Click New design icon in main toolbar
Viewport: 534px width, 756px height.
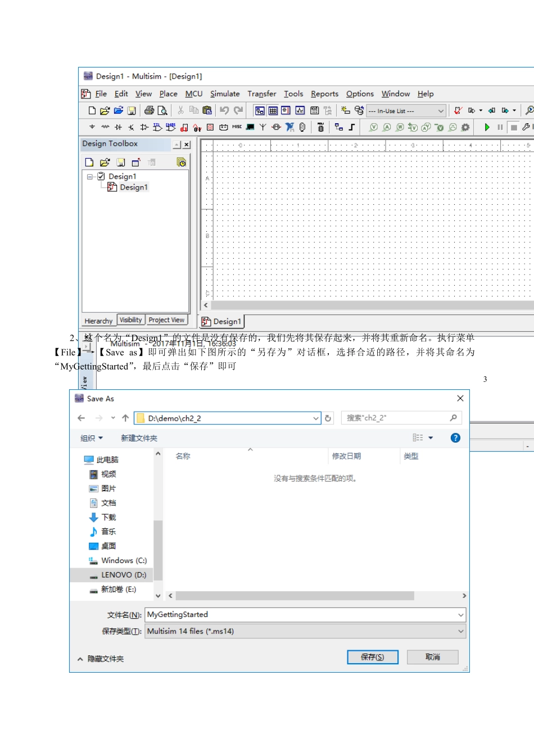[92, 111]
